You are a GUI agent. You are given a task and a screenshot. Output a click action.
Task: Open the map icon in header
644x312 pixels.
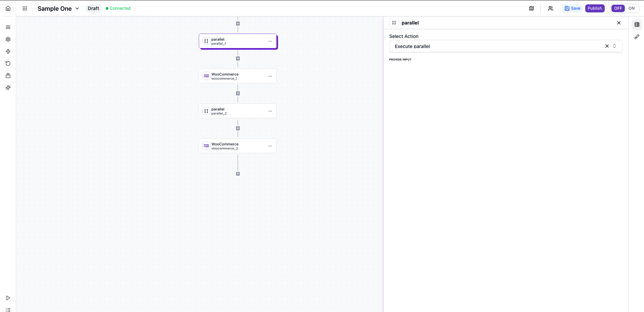click(532, 8)
